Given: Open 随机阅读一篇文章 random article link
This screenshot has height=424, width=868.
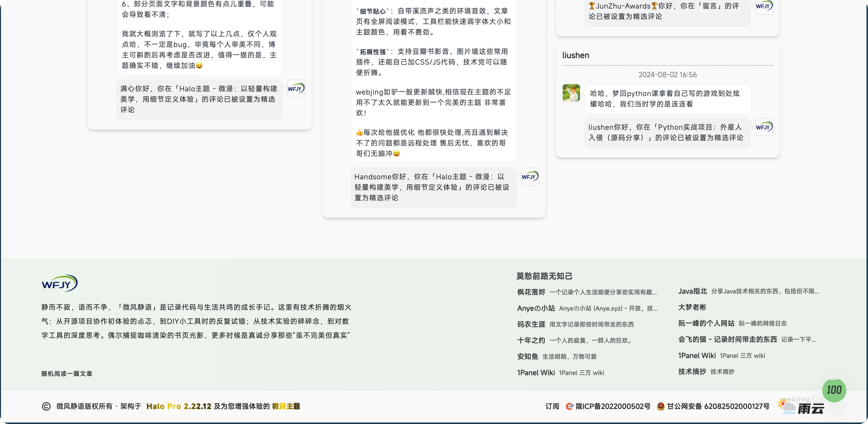Looking at the screenshot, I should coord(67,373).
